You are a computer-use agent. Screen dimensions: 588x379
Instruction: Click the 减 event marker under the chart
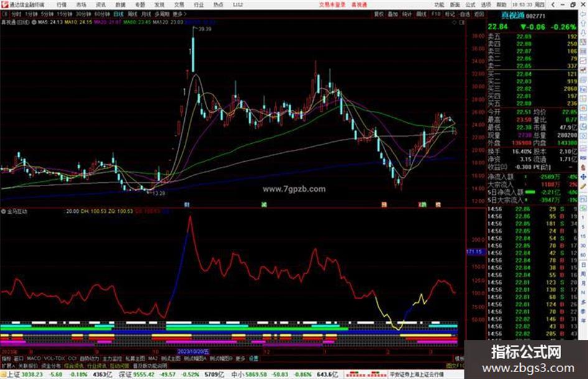point(264,205)
